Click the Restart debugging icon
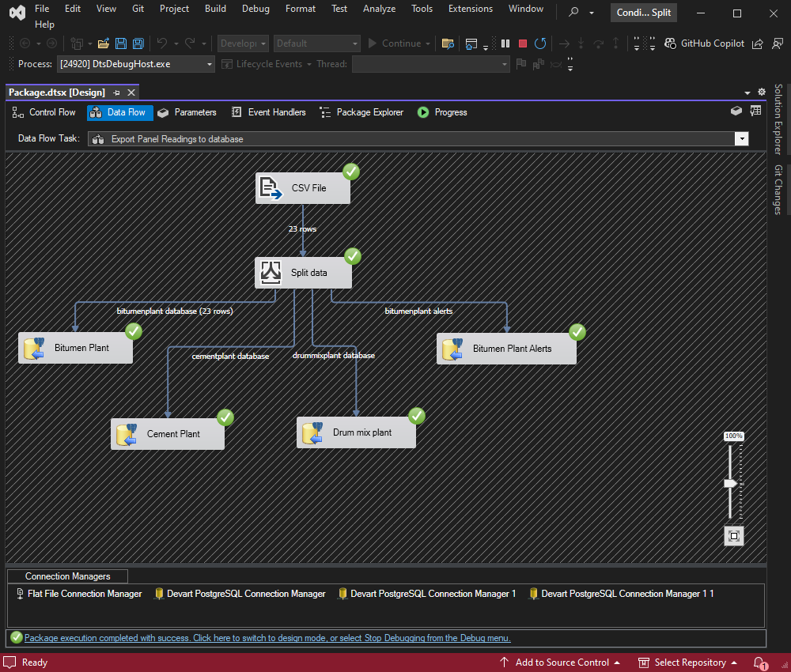 [x=540, y=43]
